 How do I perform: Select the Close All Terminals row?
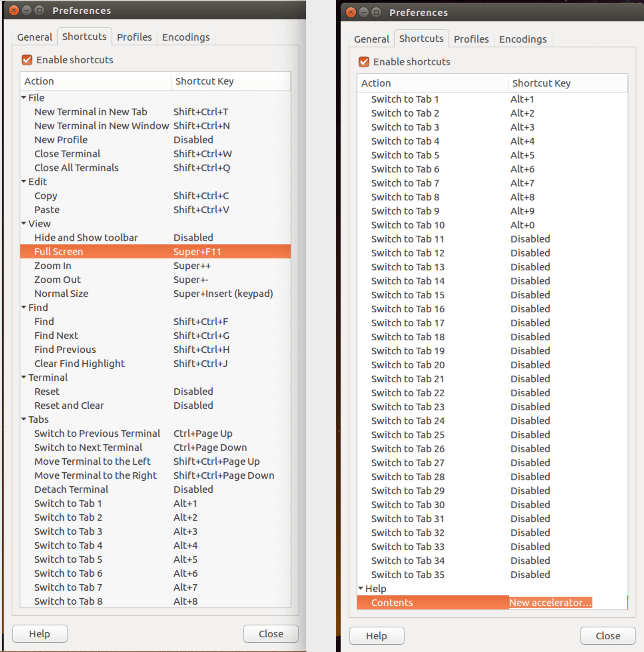(x=155, y=168)
